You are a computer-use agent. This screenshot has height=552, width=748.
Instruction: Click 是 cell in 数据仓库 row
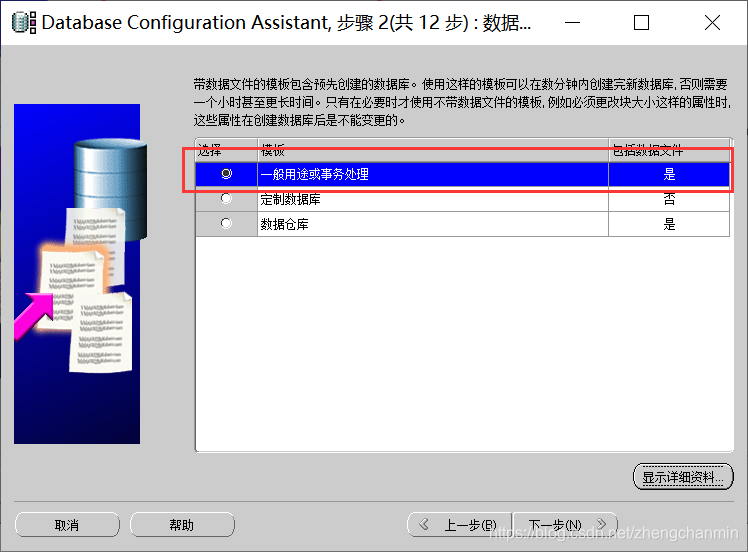coord(669,224)
